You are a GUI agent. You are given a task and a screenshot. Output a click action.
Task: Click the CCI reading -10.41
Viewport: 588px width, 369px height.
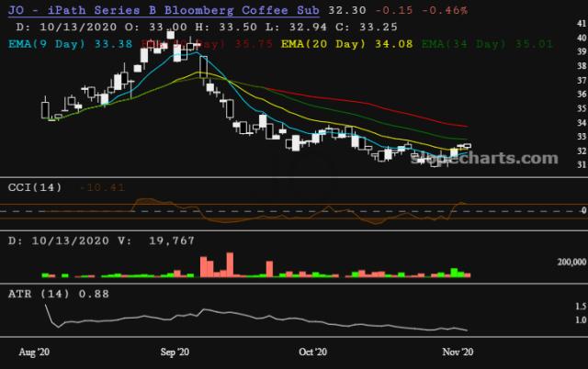(102, 187)
